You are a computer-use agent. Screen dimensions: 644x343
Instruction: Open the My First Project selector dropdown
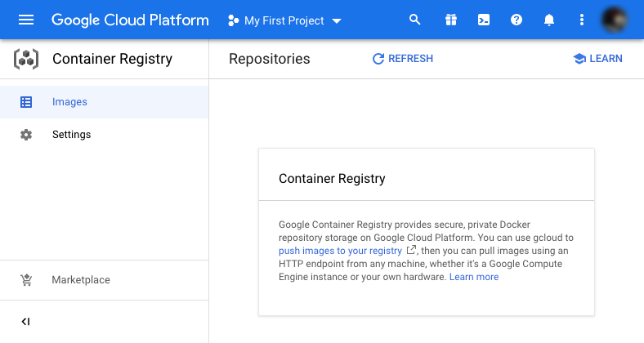[284, 20]
